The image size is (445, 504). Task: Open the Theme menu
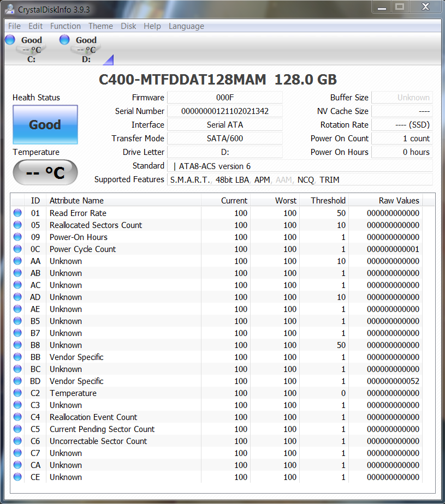pos(100,26)
